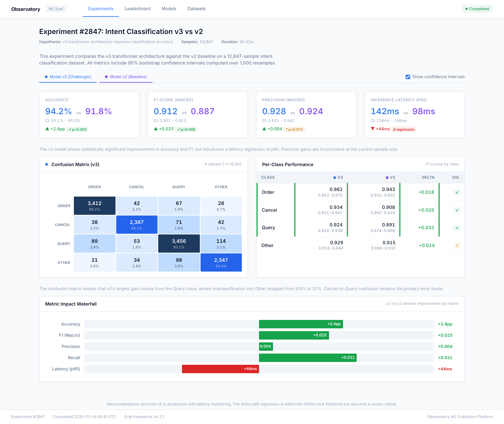Toggle Show confidence intervals checkbox
The image size is (504, 424).
(408, 77)
